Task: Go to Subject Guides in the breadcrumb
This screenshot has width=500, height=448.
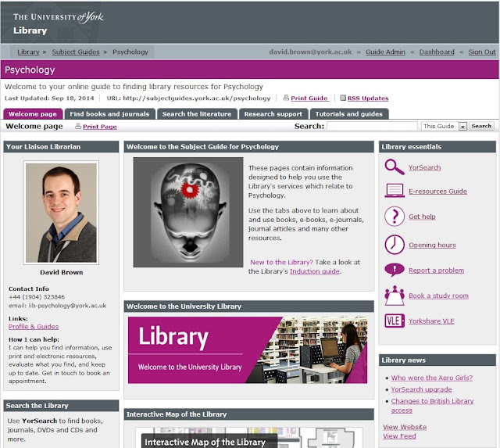Action: pyautogui.click(x=76, y=52)
